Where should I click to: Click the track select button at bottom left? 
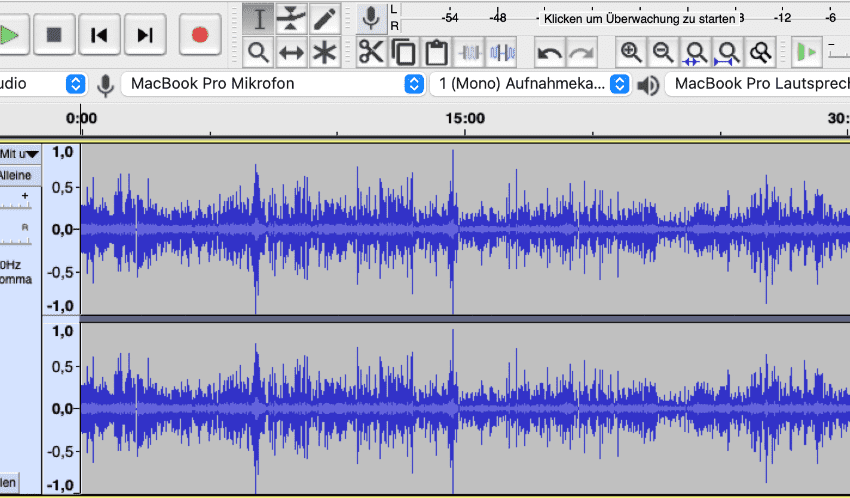click(9, 482)
